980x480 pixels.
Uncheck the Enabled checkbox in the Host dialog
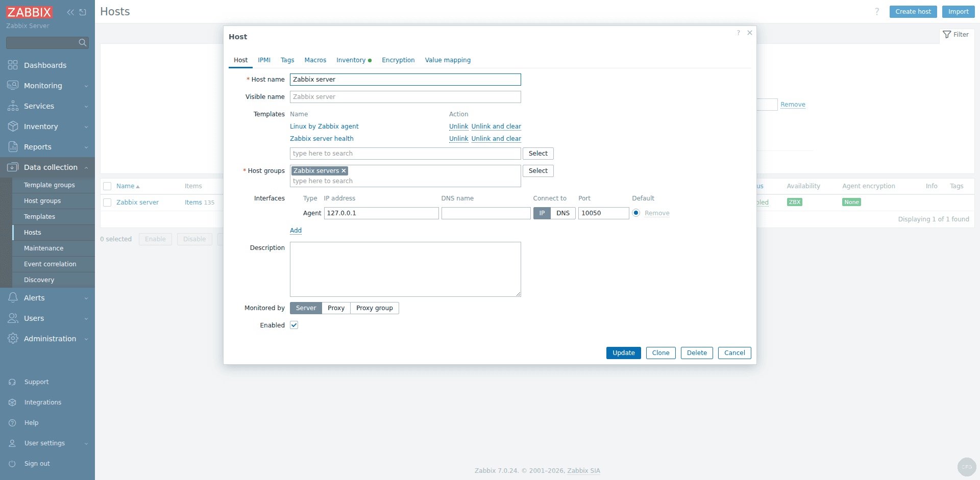[x=293, y=325]
